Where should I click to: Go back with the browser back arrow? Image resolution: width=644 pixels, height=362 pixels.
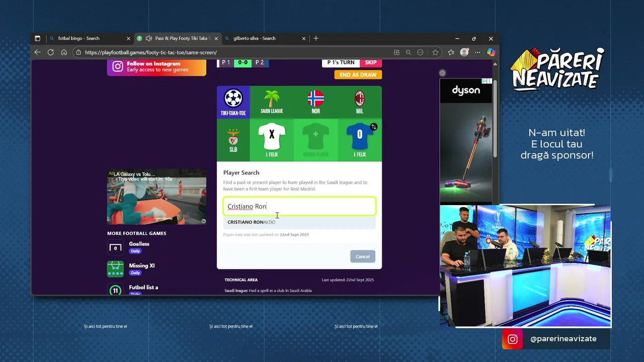[37, 52]
